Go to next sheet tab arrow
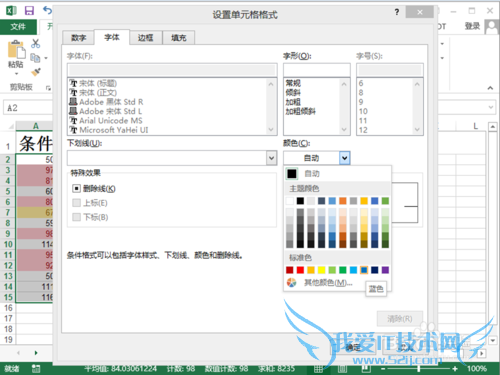The image size is (500, 375). click(x=36, y=353)
